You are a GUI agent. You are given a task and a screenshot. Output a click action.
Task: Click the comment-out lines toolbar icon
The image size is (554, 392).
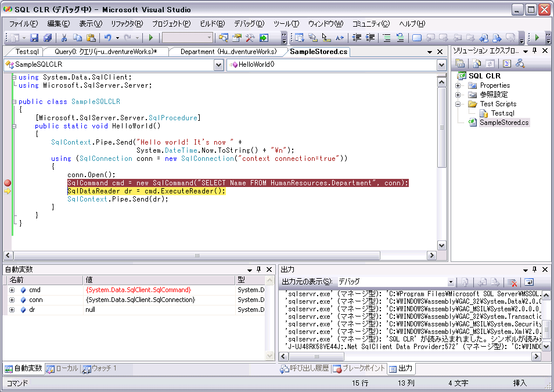386,38
